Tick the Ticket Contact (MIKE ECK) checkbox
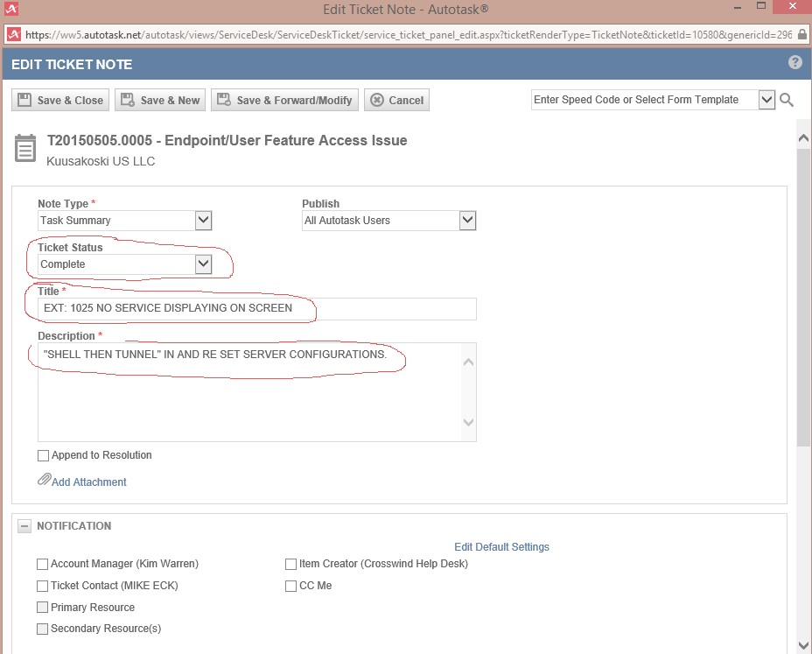812x654 pixels. click(43, 586)
